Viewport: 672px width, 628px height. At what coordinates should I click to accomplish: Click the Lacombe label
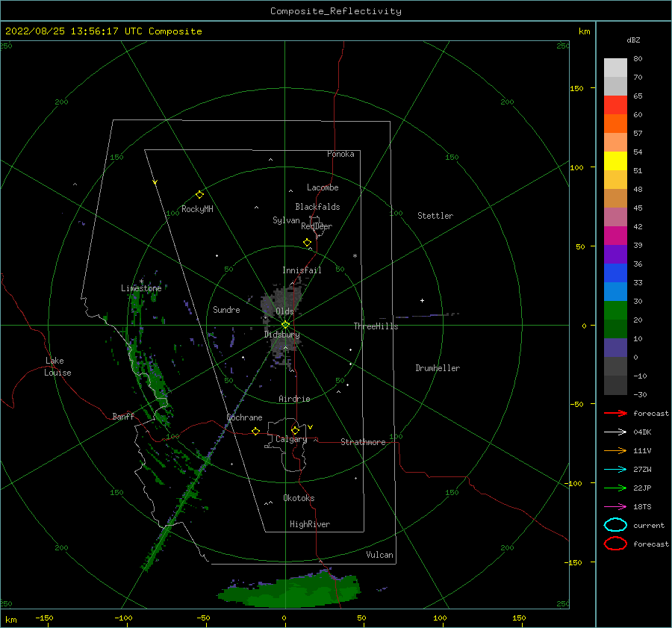coord(323,187)
